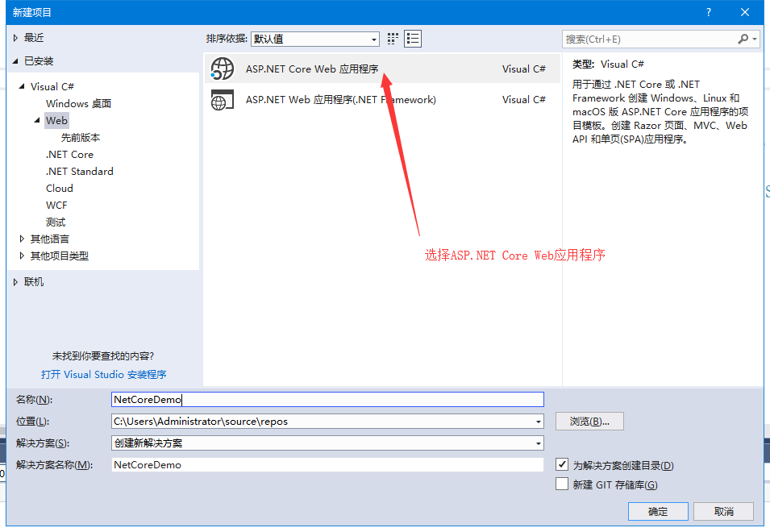Click 确定 to confirm

click(x=658, y=511)
